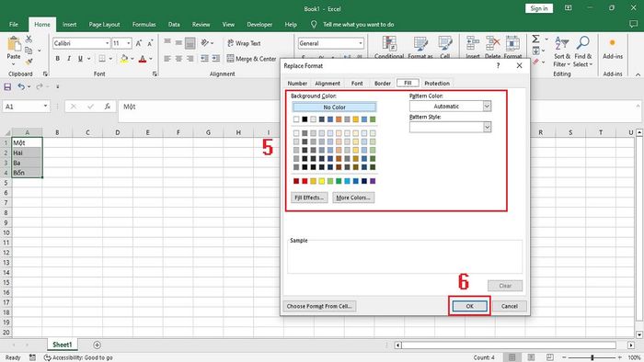Pick the dark red standard color swatch

(296, 181)
